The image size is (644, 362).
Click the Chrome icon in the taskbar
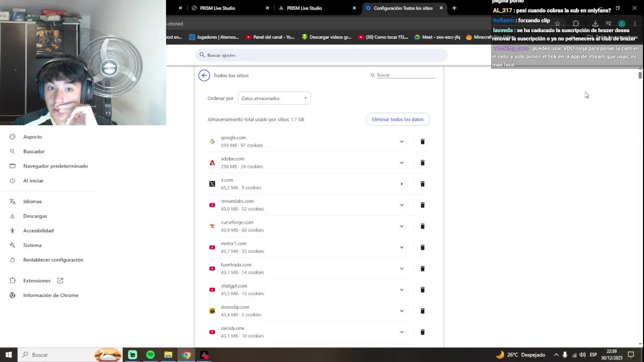click(x=186, y=355)
